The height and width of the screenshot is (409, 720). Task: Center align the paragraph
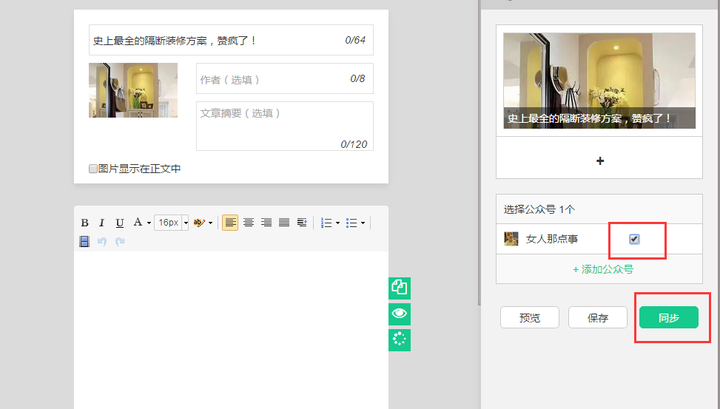point(248,223)
